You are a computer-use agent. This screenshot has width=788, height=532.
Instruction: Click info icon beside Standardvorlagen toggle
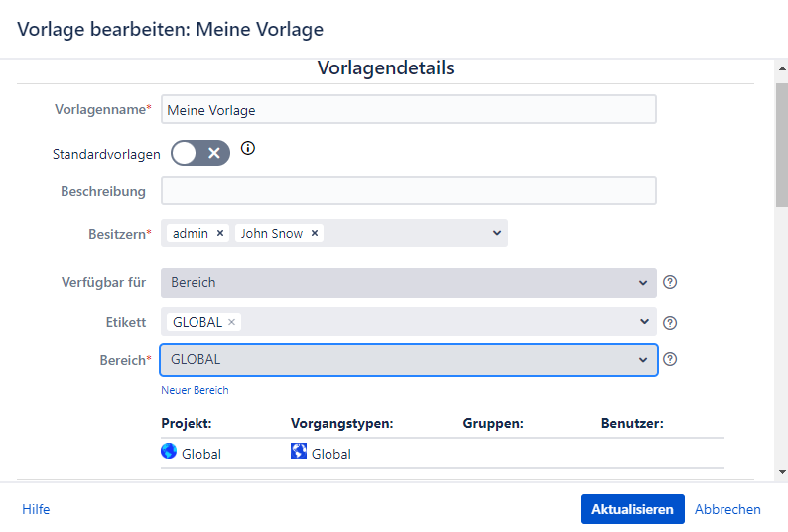[x=248, y=149]
